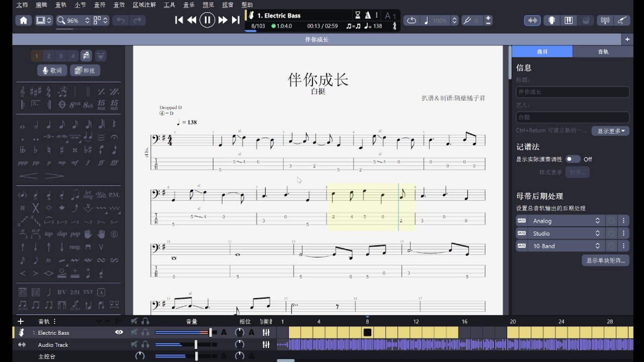Adjust the Electric Bass volume slider
The height and width of the screenshot is (362, 644).
coord(210,333)
